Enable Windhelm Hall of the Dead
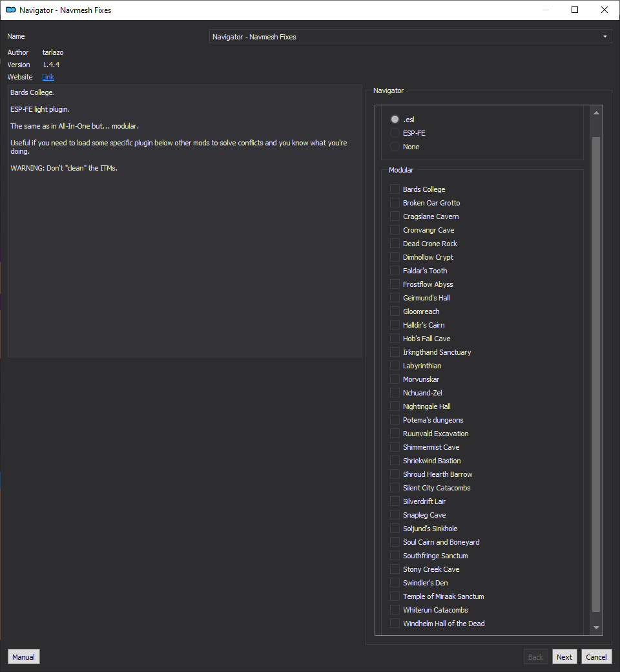This screenshot has height=672, width=620. click(x=395, y=624)
